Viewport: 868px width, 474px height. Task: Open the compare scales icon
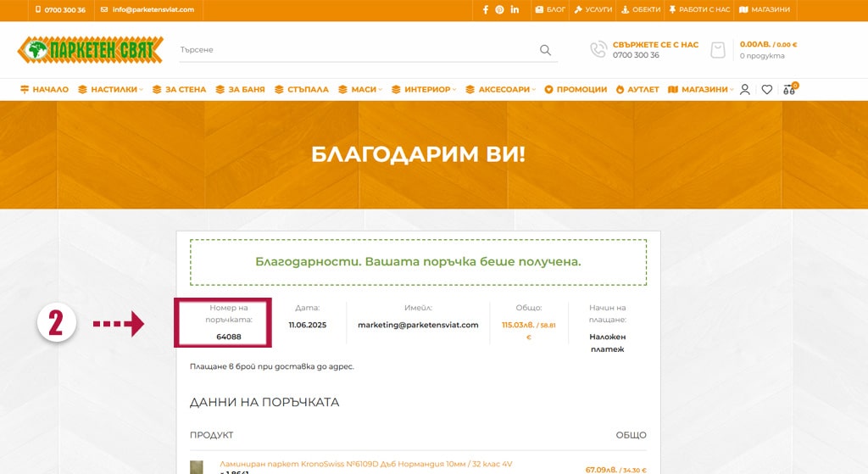click(x=789, y=89)
